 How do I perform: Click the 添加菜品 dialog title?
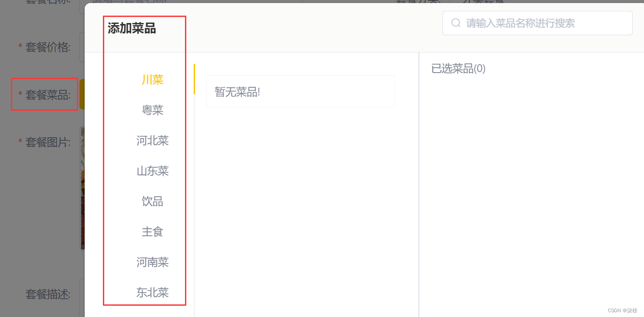pyautogui.click(x=132, y=29)
